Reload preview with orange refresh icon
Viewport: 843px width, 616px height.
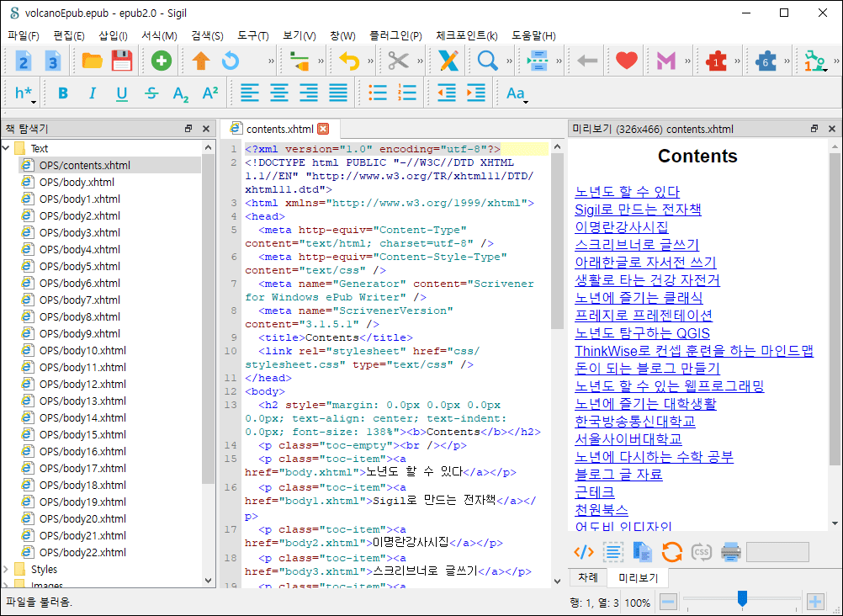click(672, 552)
